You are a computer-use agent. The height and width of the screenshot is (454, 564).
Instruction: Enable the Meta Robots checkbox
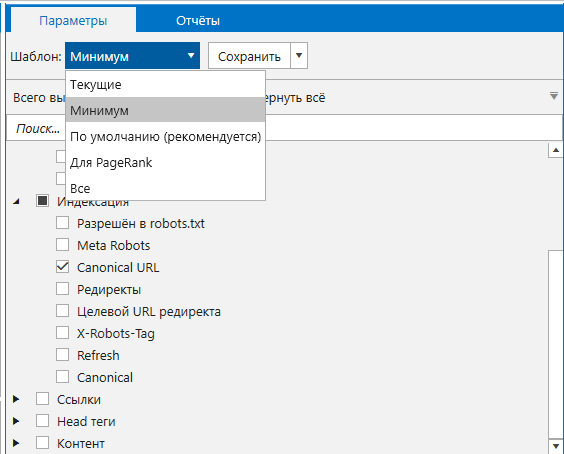[x=63, y=245]
